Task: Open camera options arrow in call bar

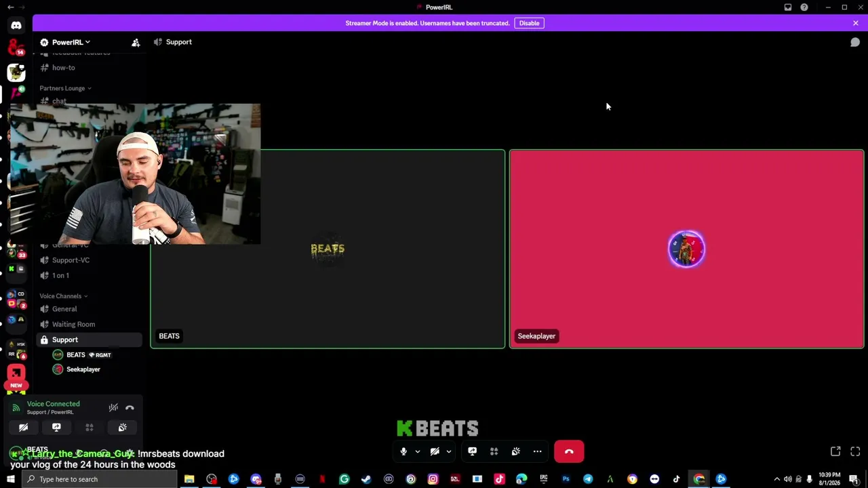Action: coord(448,451)
